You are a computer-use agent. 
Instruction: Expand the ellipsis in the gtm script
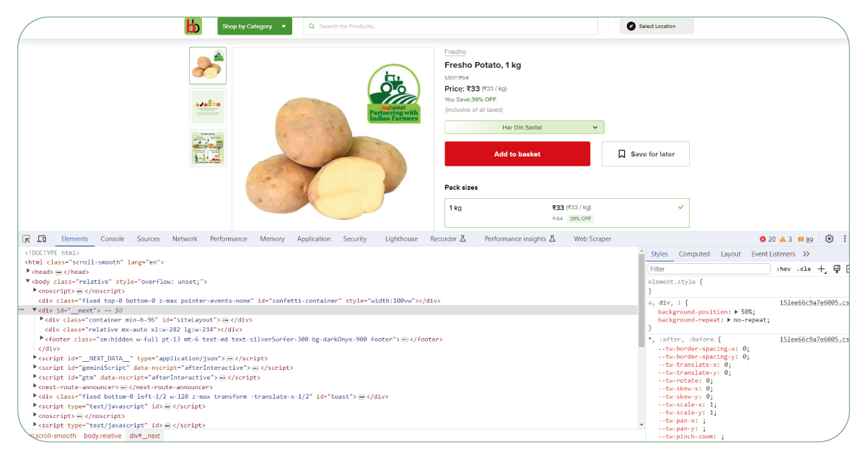click(222, 377)
